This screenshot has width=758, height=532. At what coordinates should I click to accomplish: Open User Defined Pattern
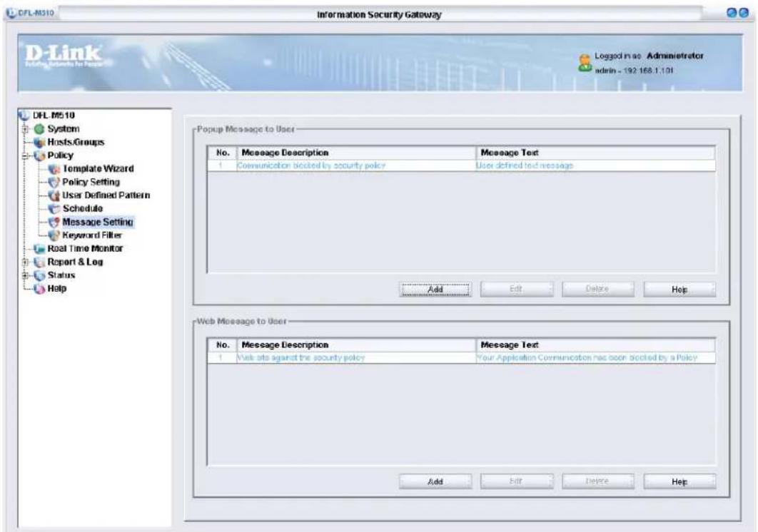click(106, 195)
